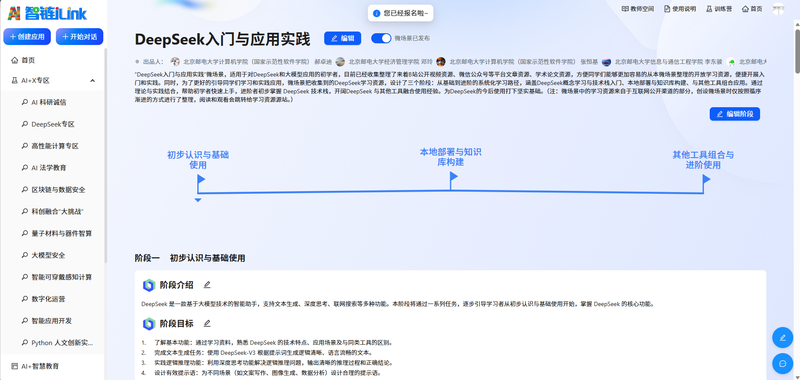Select the 本地部署与知识库构建 stage flag
800x380 pixels.
click(453, 177)
